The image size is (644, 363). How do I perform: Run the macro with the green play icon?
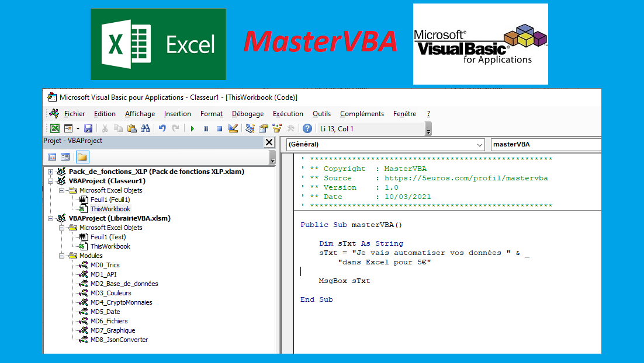(192, 129)
